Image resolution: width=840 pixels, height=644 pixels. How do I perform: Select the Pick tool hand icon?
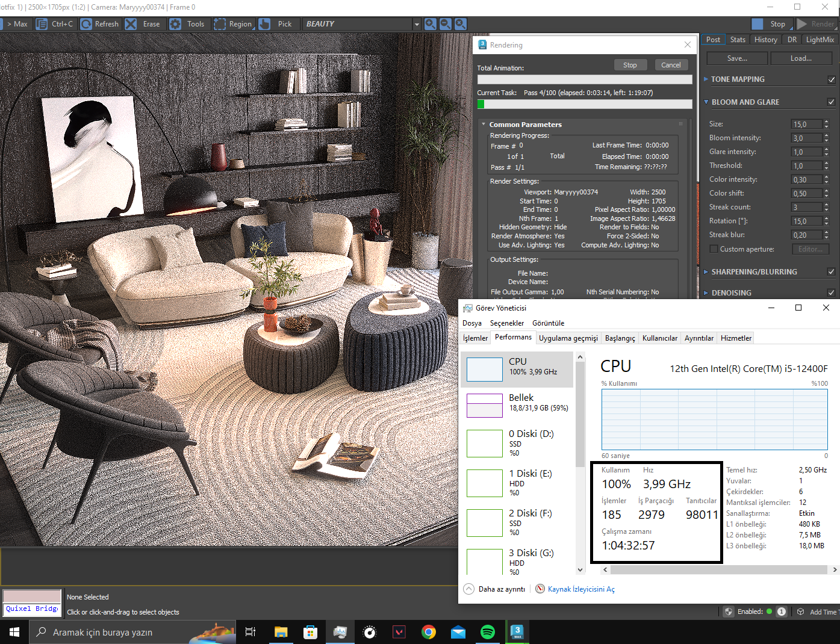(265, 24)
